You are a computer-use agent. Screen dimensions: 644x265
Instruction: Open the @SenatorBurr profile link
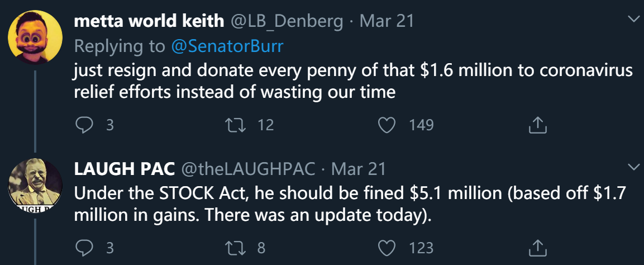(x=227, y=46)
